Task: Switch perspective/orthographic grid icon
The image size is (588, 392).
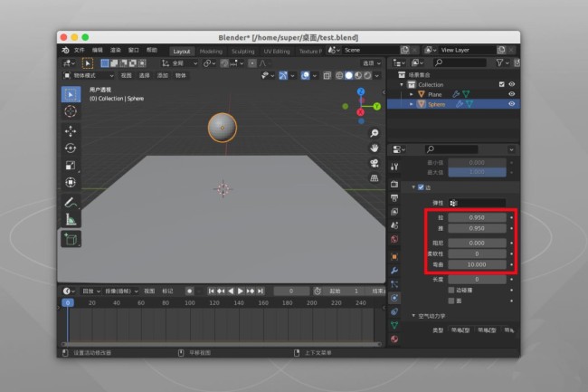Action: (375, 177)
